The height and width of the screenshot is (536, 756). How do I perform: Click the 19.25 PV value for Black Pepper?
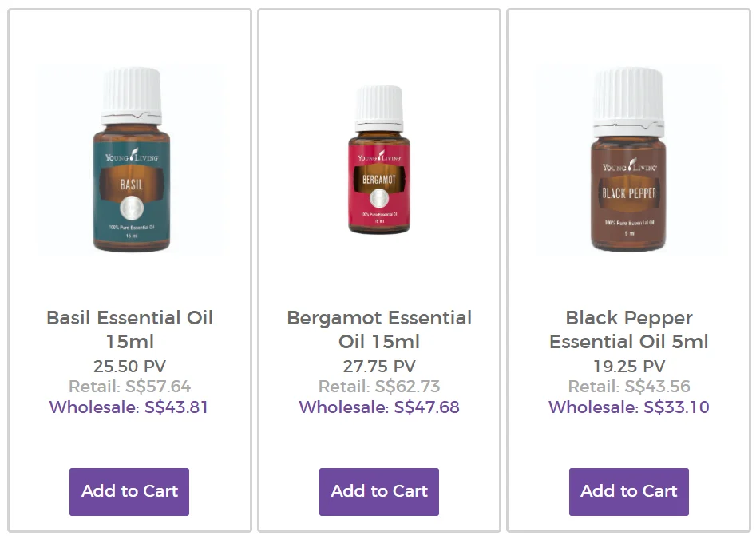click(629, 367)
